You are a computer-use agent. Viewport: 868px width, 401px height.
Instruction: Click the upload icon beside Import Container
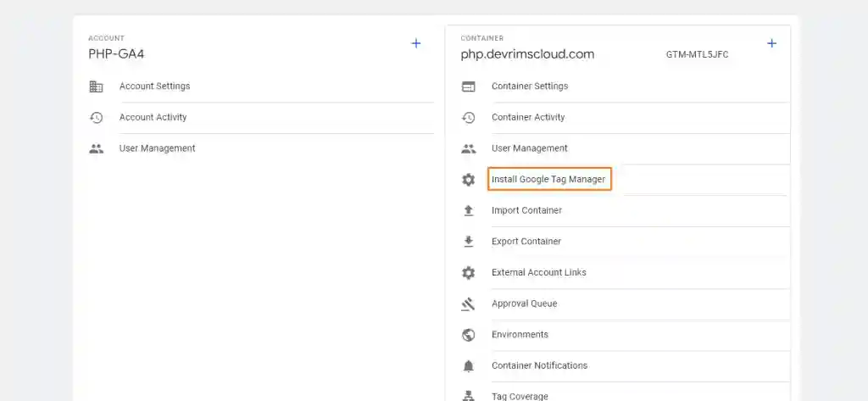tap(468, 210)
